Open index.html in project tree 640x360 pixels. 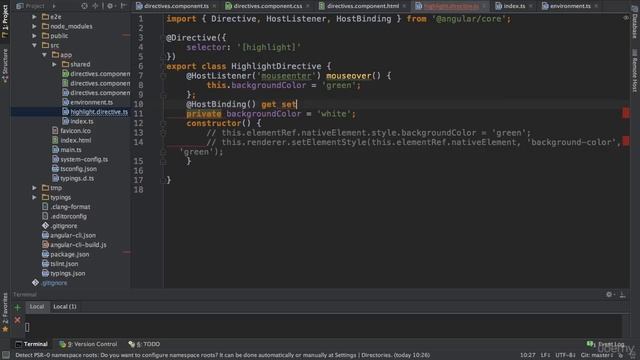[76, 140]
